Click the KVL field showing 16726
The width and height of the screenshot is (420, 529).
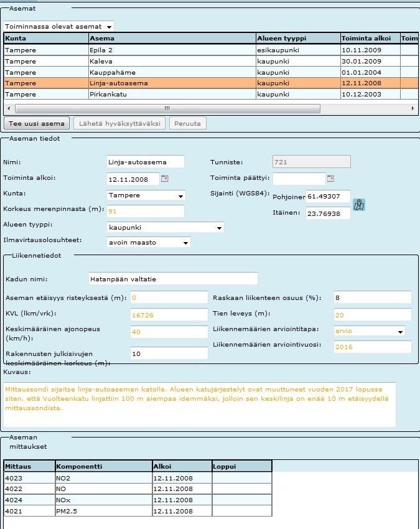coord(169,315)
